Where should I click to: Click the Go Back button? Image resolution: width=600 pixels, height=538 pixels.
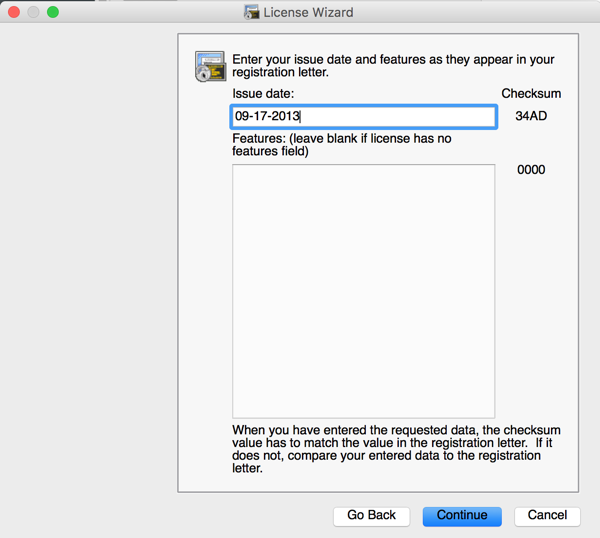(371, 516)
